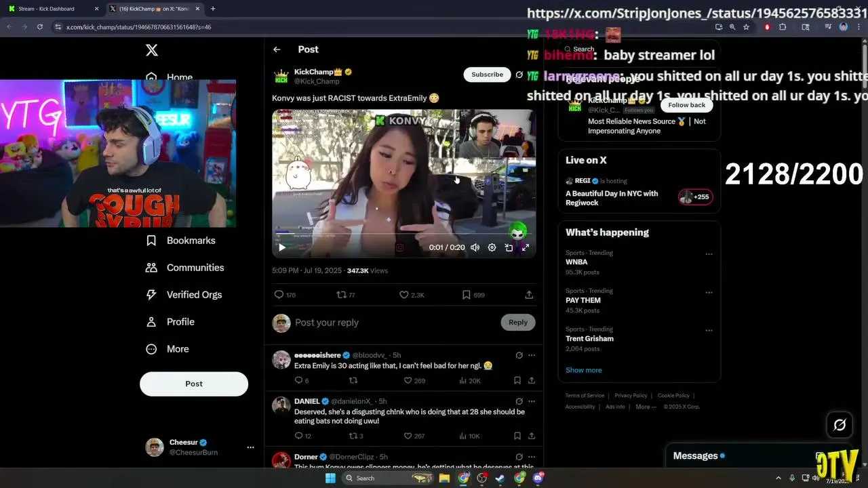Play the Konvy video clip
The width and height of the screenshot is (868, 488).
(x=282, y=247)
